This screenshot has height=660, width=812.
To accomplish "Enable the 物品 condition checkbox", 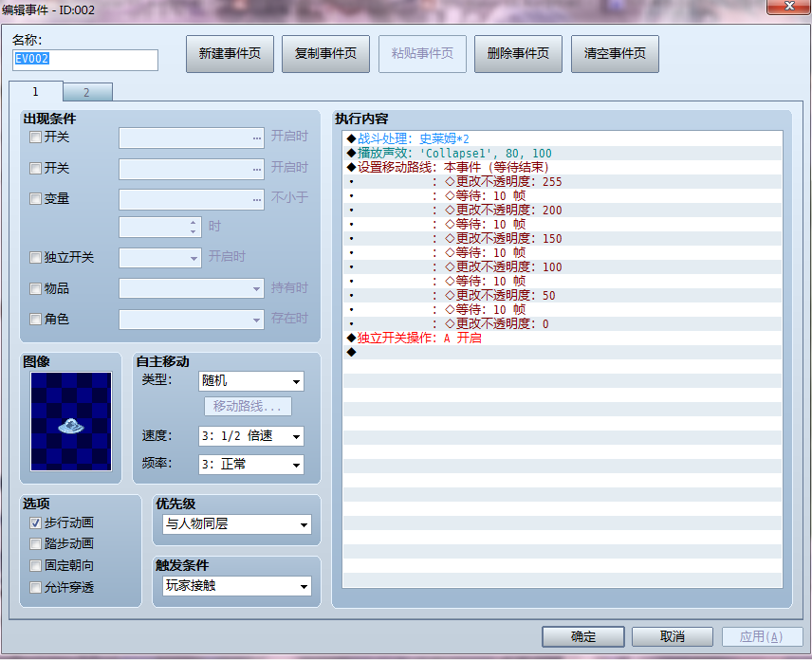I will (35, 288).
